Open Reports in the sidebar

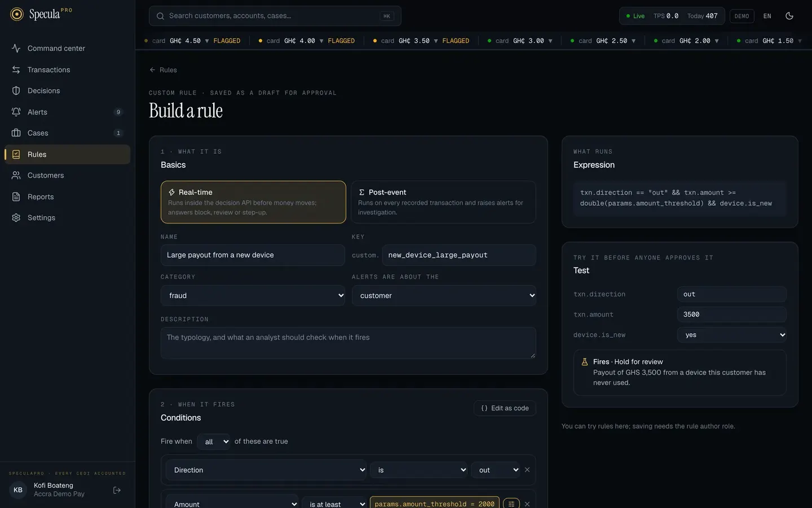[68, 196]
